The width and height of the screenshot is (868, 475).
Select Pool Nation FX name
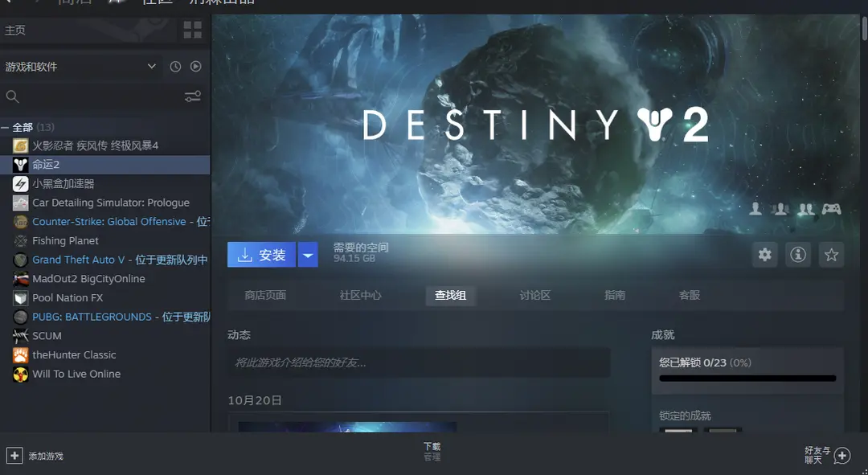pyautogui.click(x=68, y=298)
